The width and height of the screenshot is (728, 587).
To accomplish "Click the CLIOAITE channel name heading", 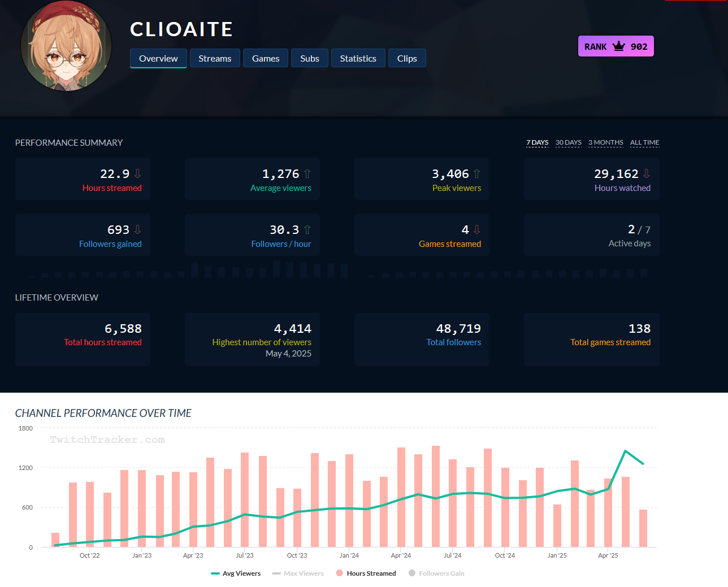I will [x=181, y=29].
